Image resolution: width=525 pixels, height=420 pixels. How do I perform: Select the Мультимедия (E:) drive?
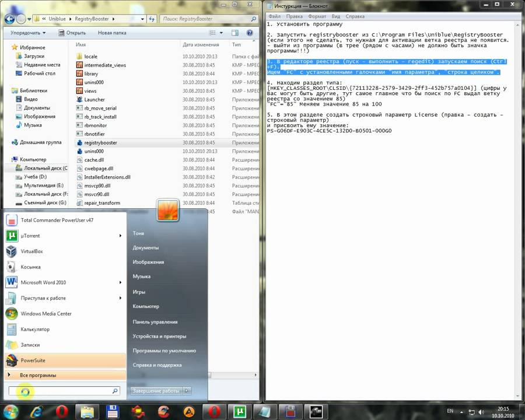coord(44,185)
